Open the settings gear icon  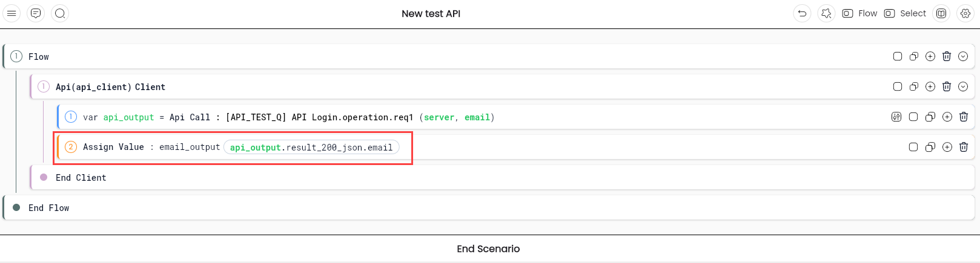point(965,13)
